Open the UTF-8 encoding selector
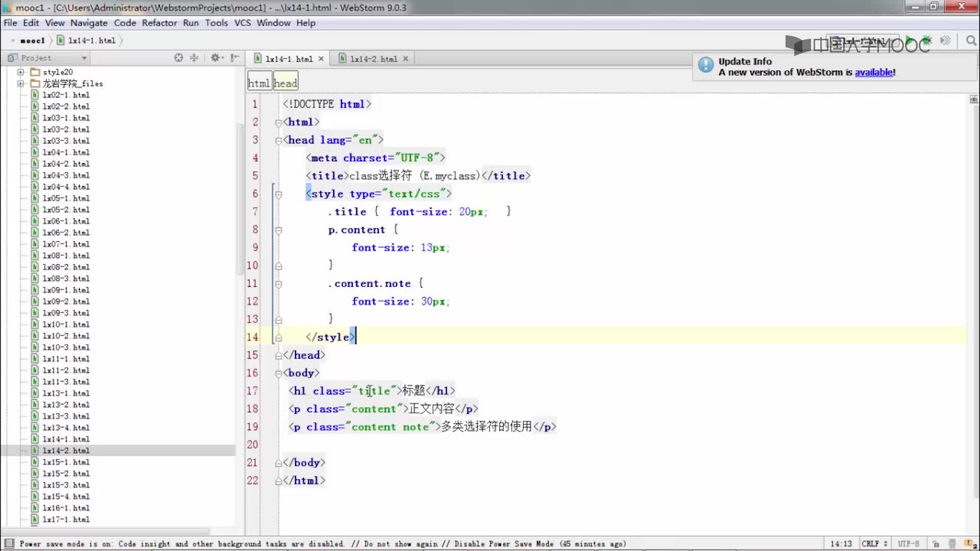This screenshot has height=551, width=980. (909, 544)
